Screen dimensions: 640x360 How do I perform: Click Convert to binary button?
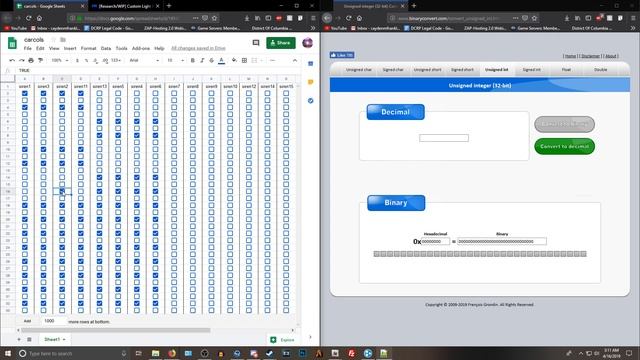tap(564, 124)
